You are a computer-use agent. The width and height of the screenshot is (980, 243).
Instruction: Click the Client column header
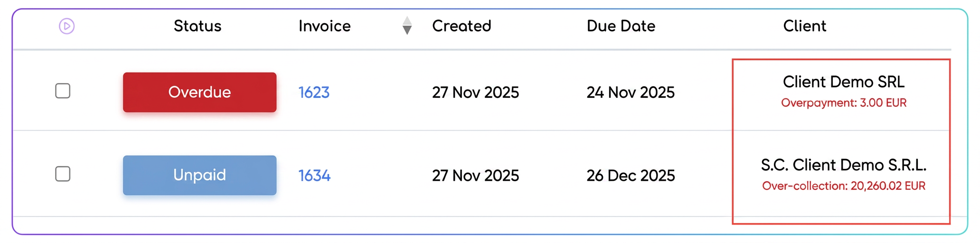pos(805,26)
